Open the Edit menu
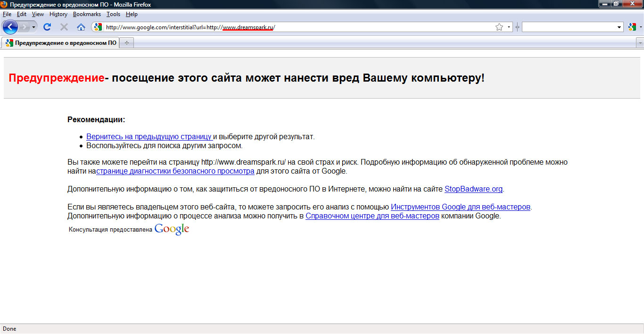 pyautogui.click(x=22, y=14)
